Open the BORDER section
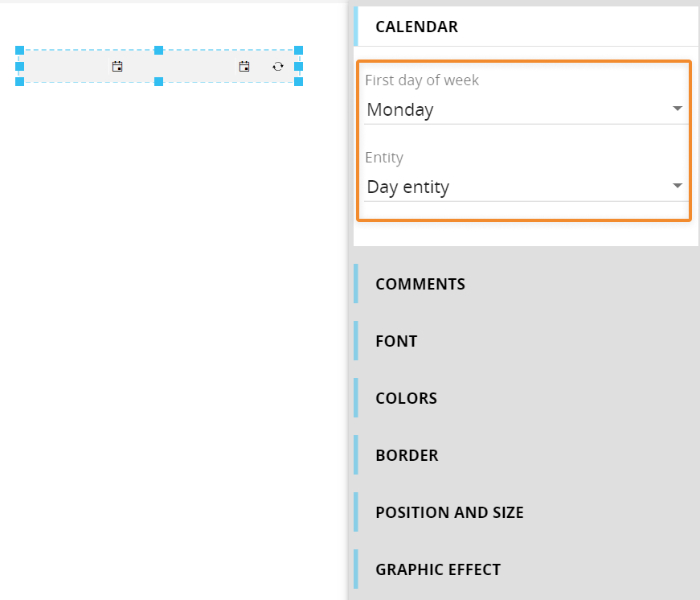The width and height of the screenshot is (700, 600). pos(526,455)
